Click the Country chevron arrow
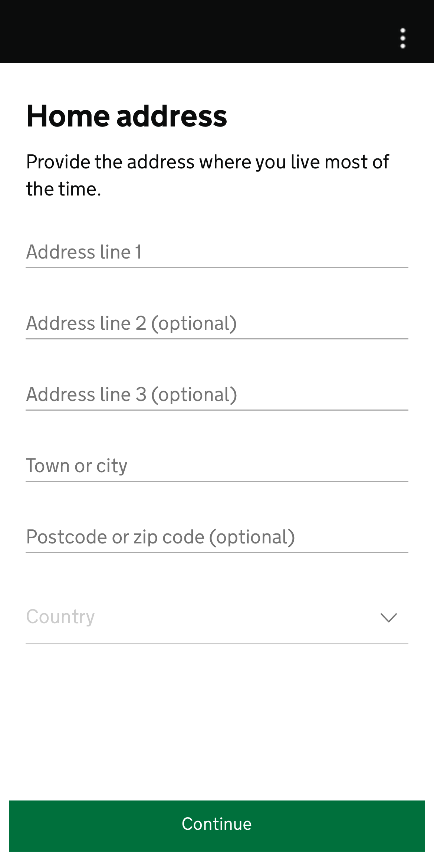Image resolution: width=434 pixels, height=868 pixels. (x=389, y=618)
